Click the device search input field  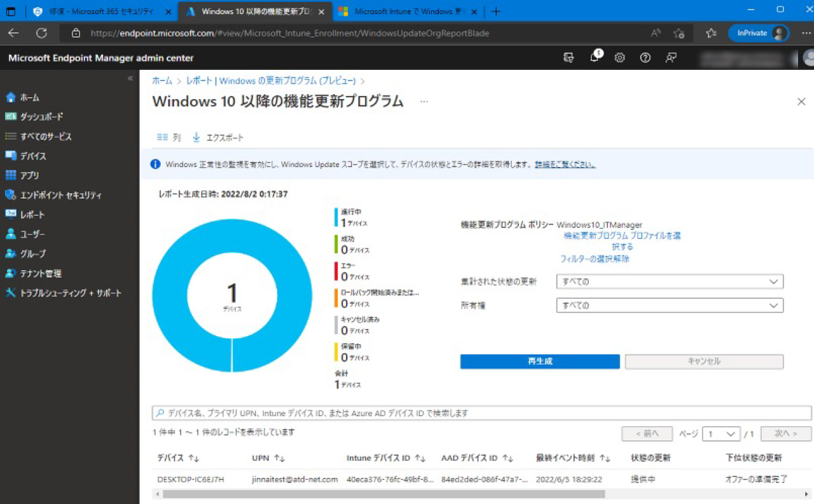(481, 413)
